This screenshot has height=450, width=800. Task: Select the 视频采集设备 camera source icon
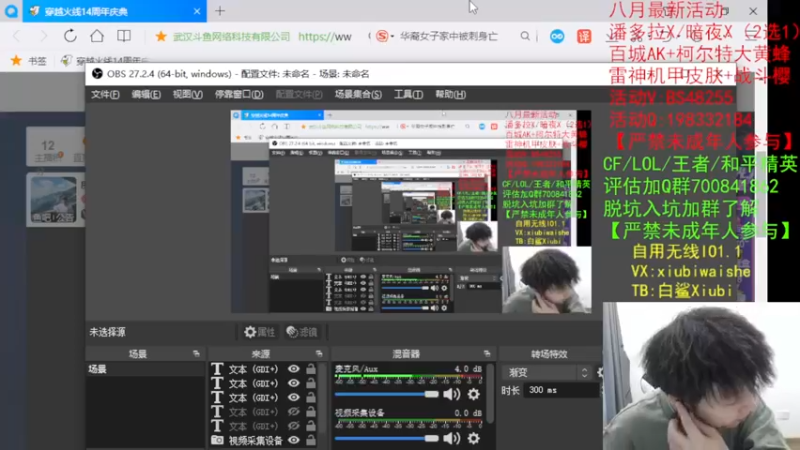[x=217, y=440]
